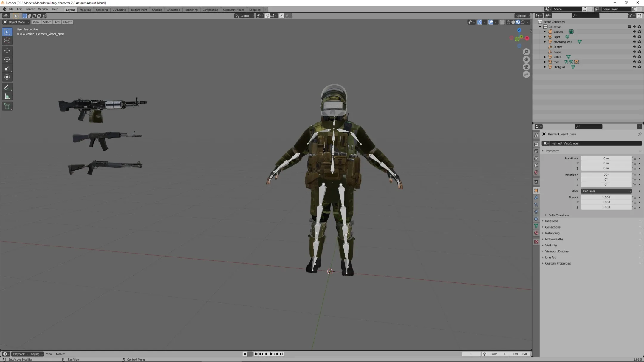
Task: Expand the Rifle3 tree item
Action: (545, 57)
